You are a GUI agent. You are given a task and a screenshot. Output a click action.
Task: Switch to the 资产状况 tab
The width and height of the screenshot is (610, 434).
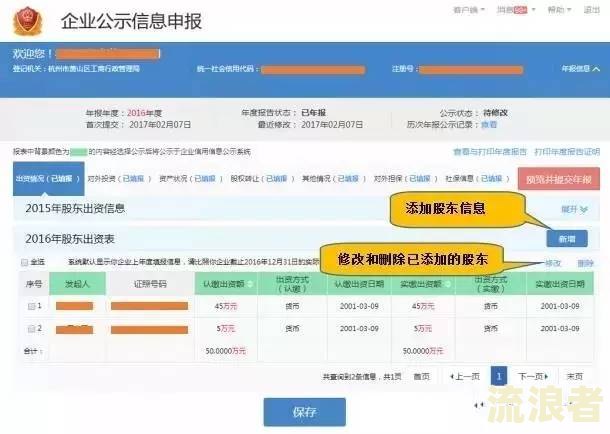[x=191, y=178]
